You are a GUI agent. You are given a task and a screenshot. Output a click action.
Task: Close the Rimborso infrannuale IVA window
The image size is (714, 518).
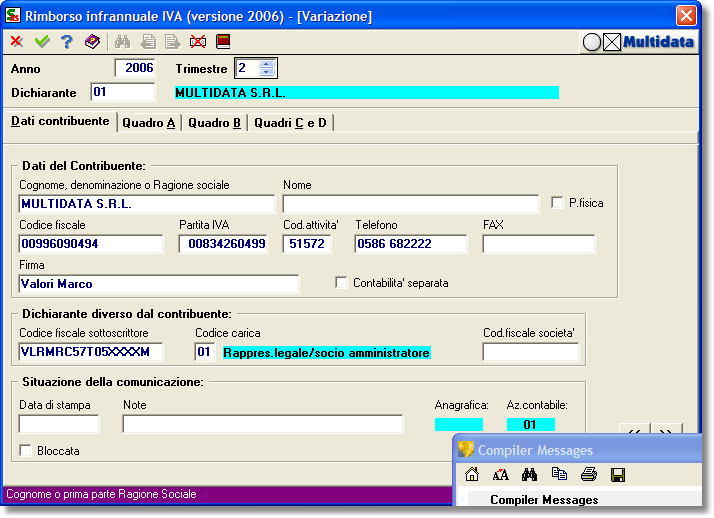click(686, 16)
